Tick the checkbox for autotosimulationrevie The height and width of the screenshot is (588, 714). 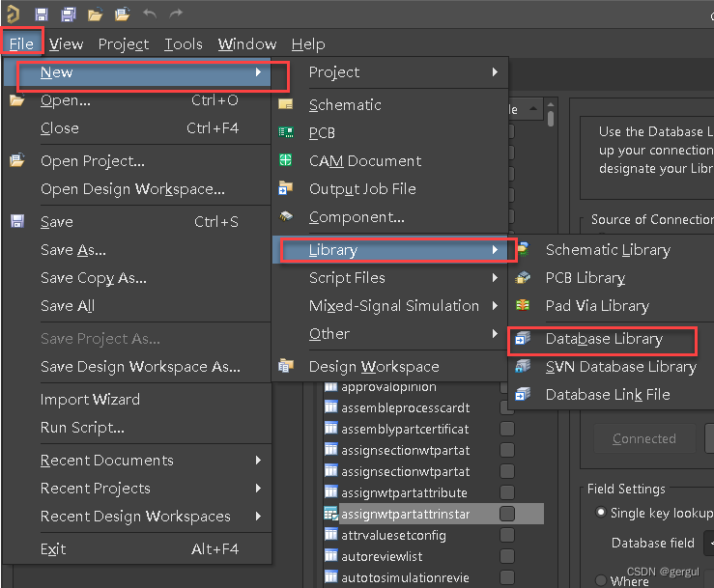click(x=507, y=577)
